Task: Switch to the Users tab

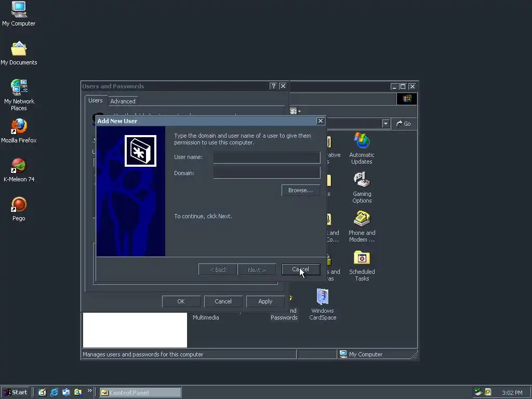Action: coord(96,100)
